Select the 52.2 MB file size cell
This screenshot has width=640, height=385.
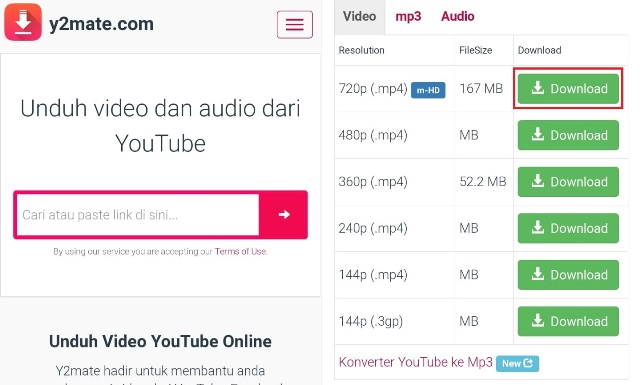483,182
